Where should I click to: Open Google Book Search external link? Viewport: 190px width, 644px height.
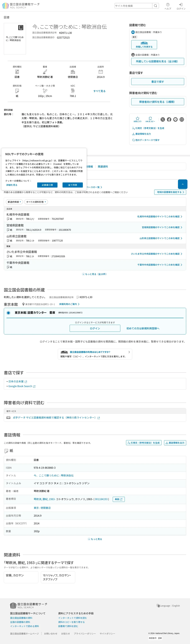point(22,386)
